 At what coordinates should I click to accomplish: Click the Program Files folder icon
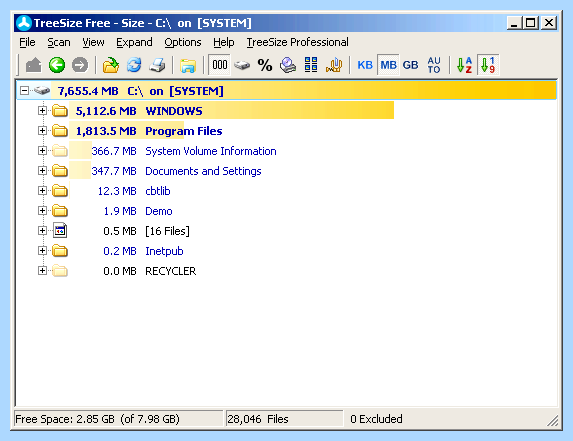(x=60, y=130)
